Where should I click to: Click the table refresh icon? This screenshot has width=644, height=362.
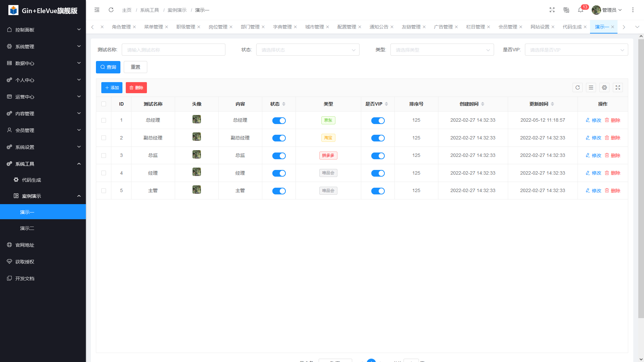coord(578,87)
